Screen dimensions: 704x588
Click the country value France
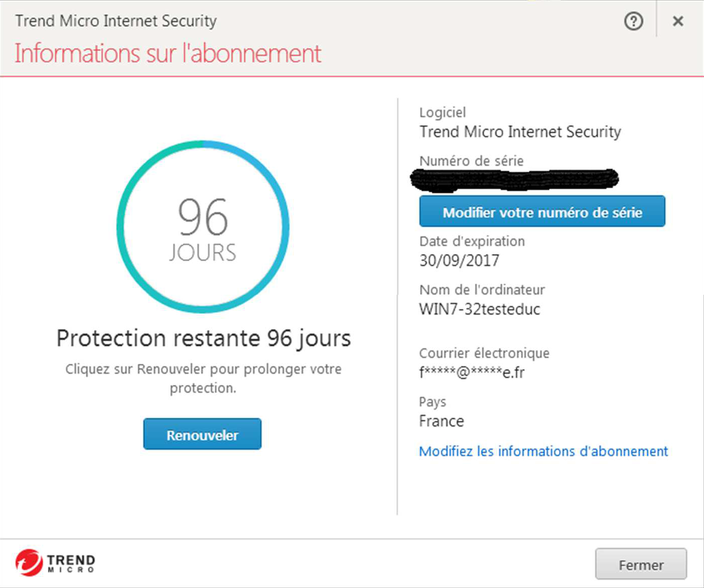pyautogui.click(x=441, y=421)
